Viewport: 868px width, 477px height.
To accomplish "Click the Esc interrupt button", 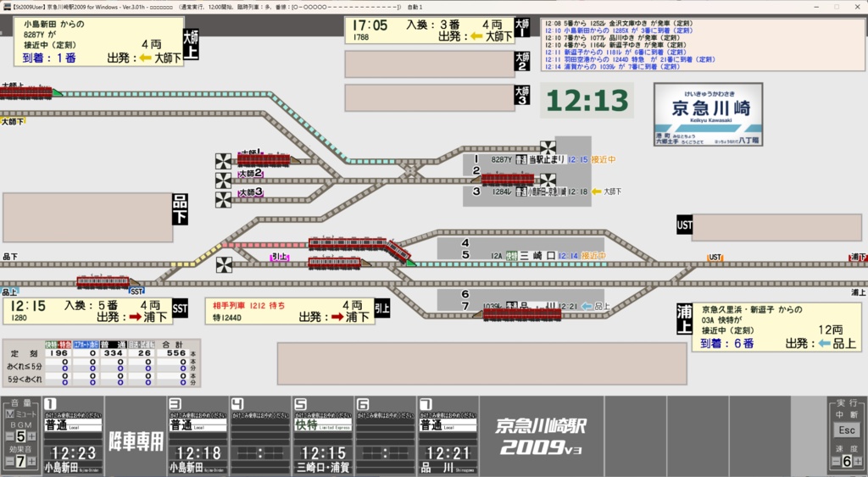I will (x=847, y=430).
